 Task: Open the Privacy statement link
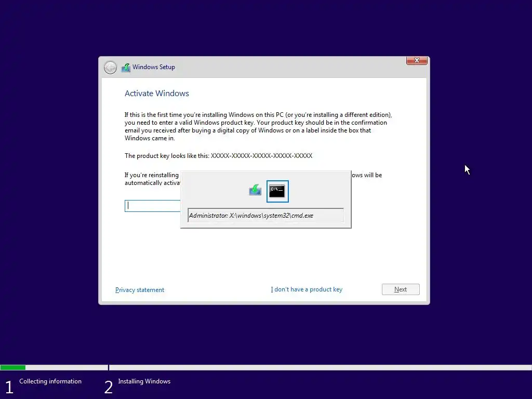[139, 290]
